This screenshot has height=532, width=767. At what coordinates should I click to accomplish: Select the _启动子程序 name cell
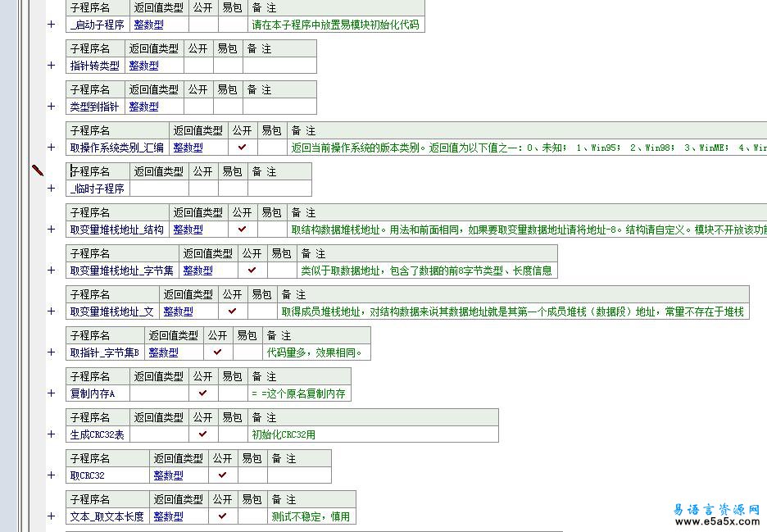click(98, 25)
